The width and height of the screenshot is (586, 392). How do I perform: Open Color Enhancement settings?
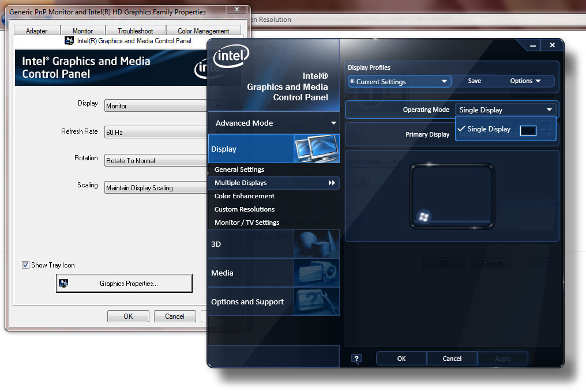[245, 196]
